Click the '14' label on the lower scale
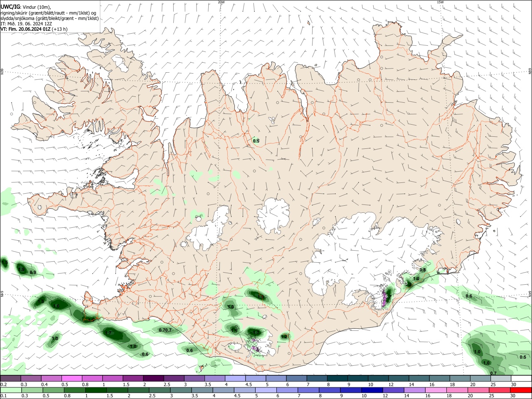 406,396
